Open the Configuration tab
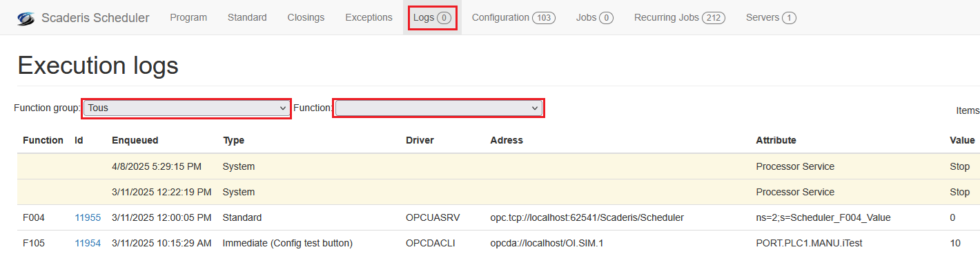The image size is (980, 254). click(513, 17)
